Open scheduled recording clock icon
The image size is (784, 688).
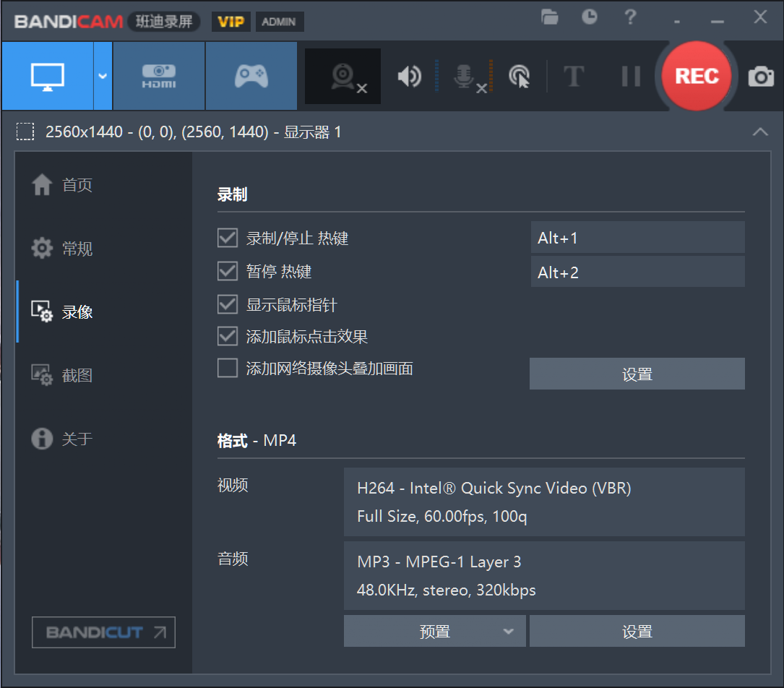click(590, 17)
